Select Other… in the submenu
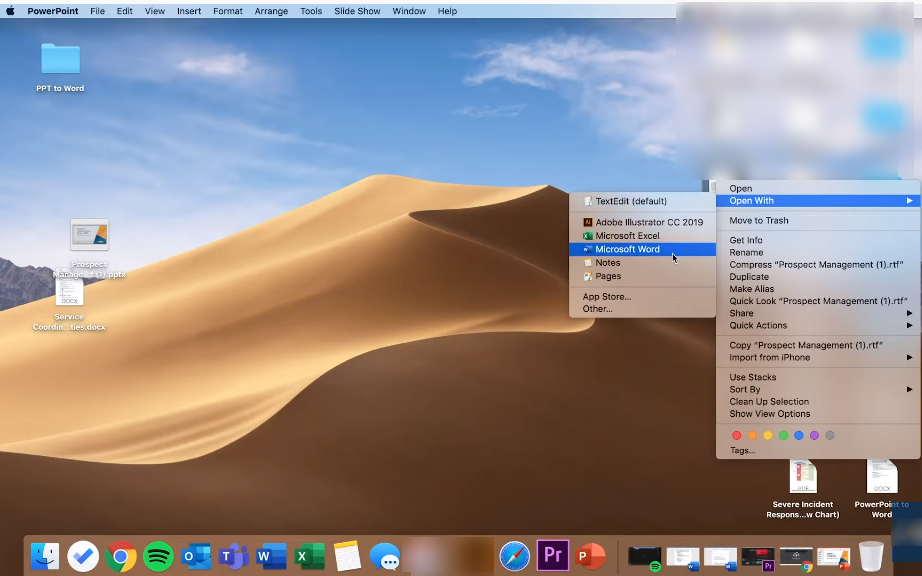The image size is (922, 576). (x=643, y=309)
